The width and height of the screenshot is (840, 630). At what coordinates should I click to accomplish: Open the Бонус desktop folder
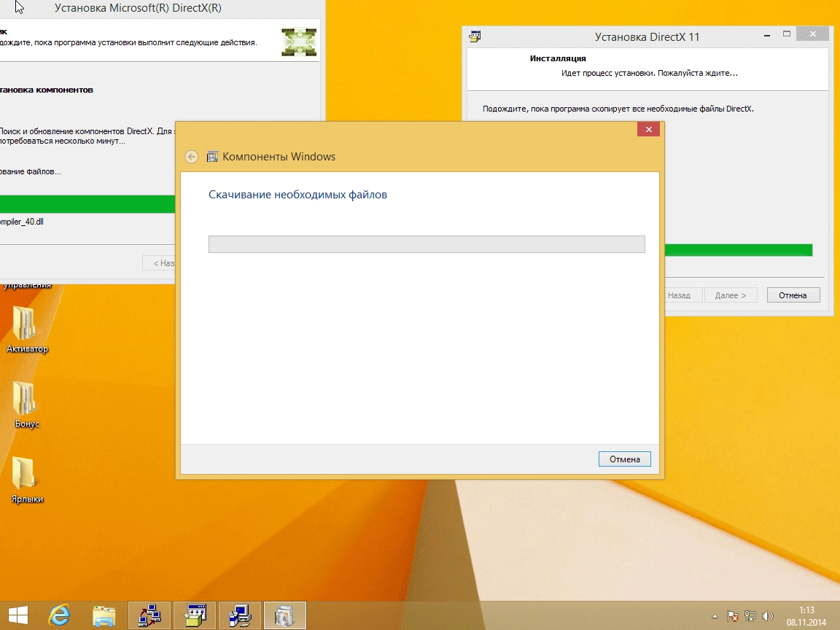pos(27,405)
